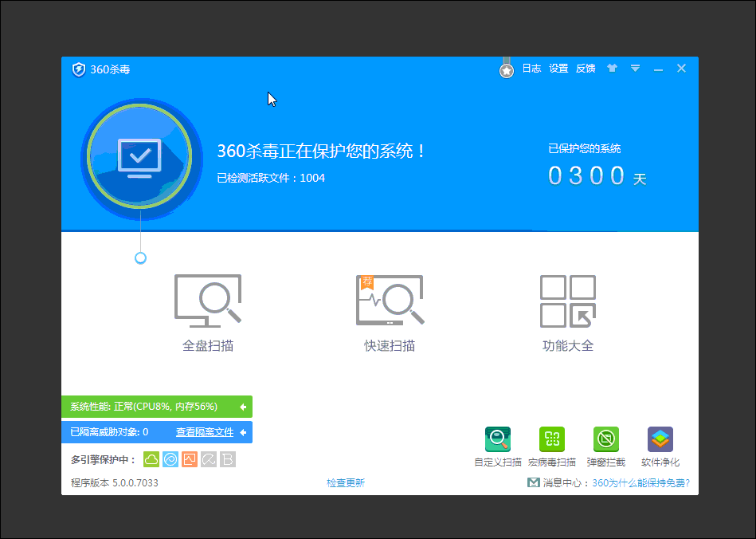Screen dimensions: 756x539
Task: Click the 快速扫描 text label
Action: click(390, 346)
